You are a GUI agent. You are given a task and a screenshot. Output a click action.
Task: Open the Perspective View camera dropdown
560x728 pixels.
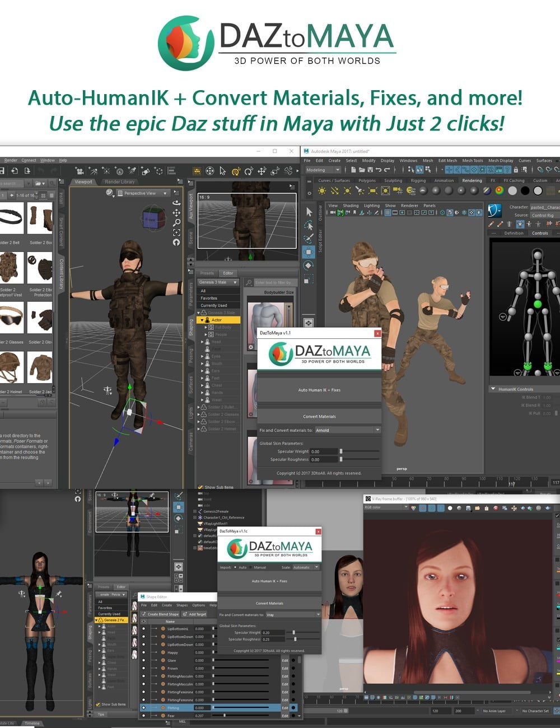(142, 193)
